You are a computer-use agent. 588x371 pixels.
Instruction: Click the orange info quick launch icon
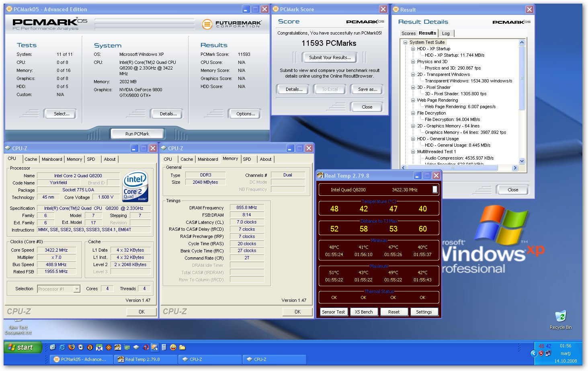90,347
